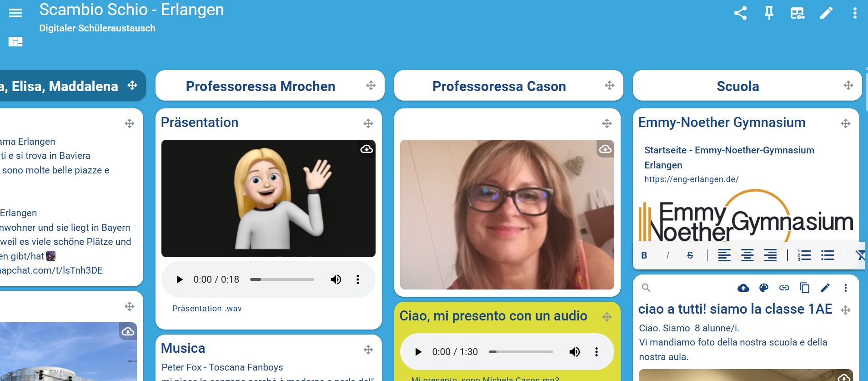This screenshot has height=381, width=868.
Task: Click the link icon on post toolbar
Action: tap(784, 288)
